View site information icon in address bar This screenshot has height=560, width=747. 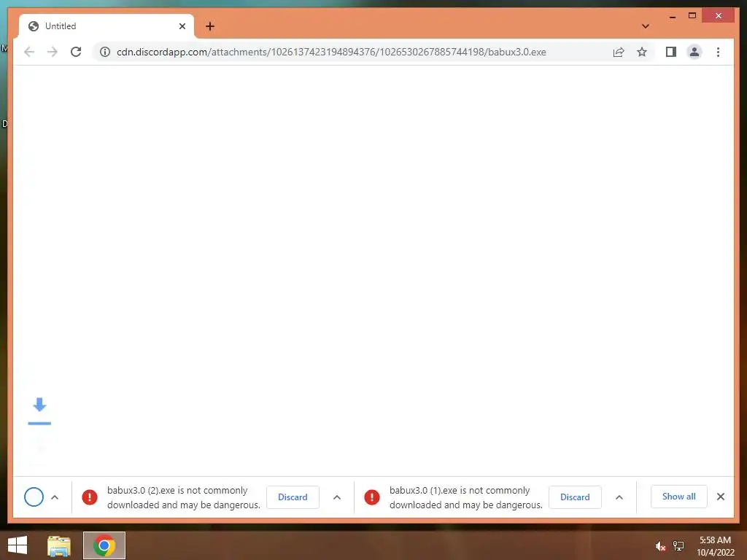pyautogui.click(x=105, y=52)
